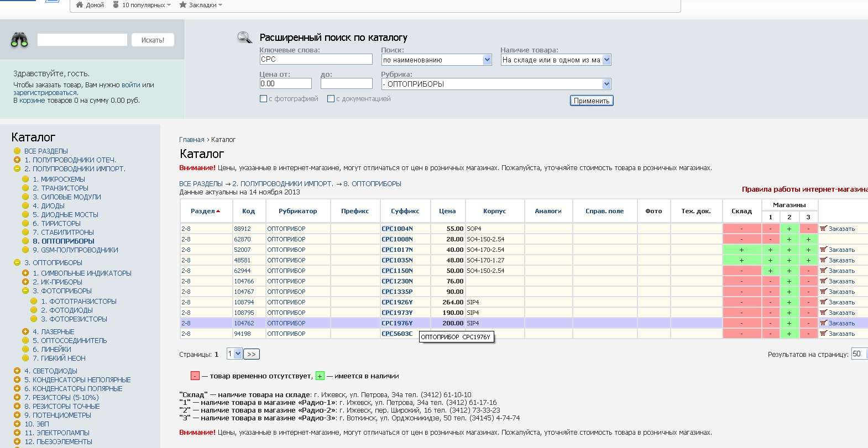
Task: Click the Заказать cart icon for CPC1973Y
Action: pyautogui.click(x=823, y=312)
